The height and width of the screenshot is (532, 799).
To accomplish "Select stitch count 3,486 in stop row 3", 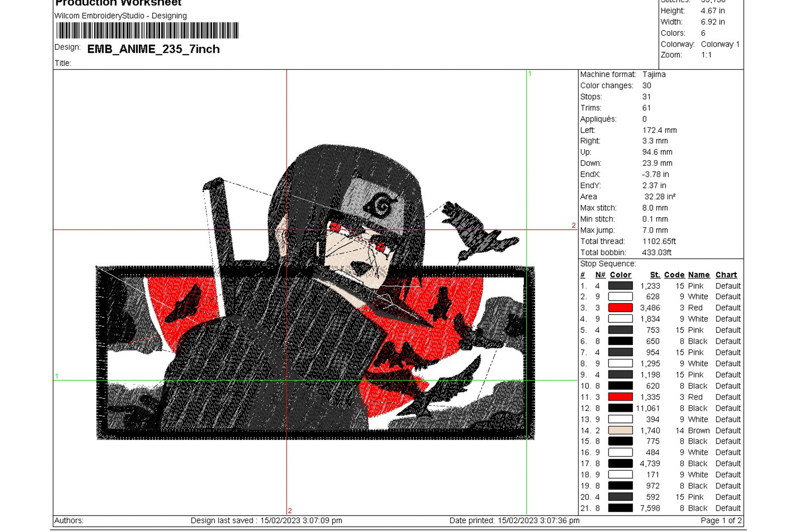I will coord(650,308).
